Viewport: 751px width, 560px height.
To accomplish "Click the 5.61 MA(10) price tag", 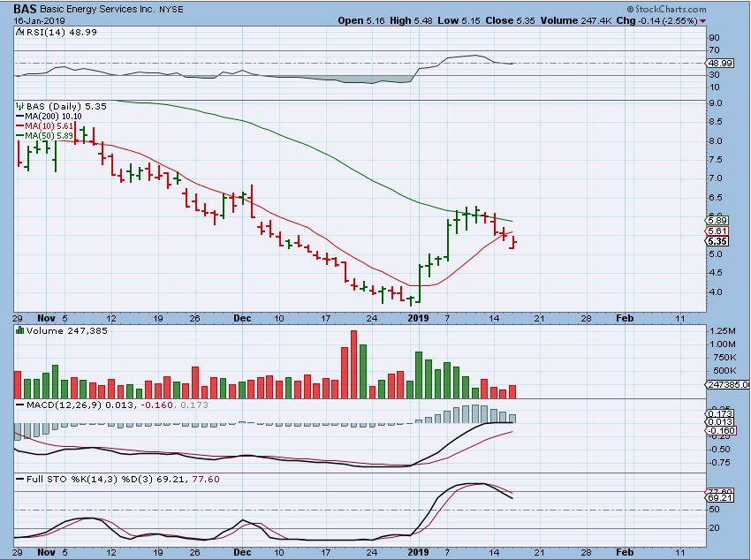I will [717, 231].
